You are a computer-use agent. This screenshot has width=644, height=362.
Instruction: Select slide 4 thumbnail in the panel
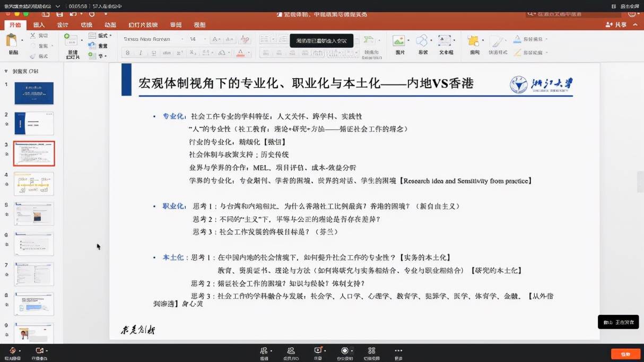pos(34,184)
